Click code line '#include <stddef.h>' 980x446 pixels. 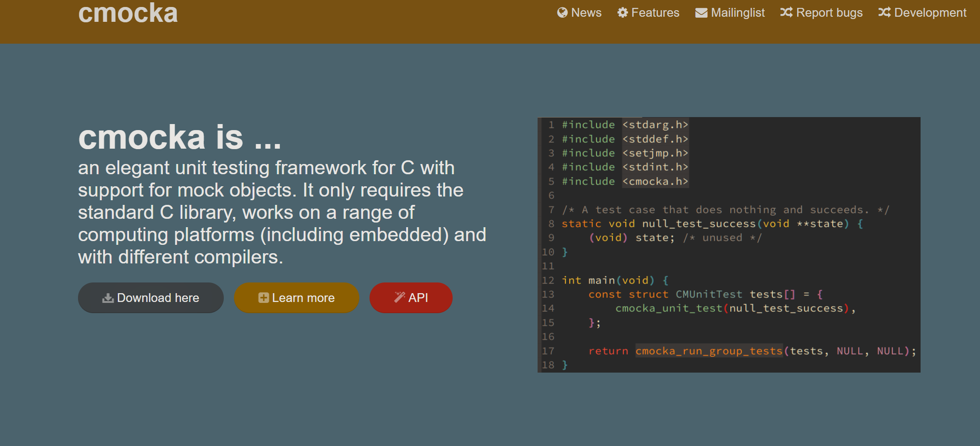[x=625, y=139]
